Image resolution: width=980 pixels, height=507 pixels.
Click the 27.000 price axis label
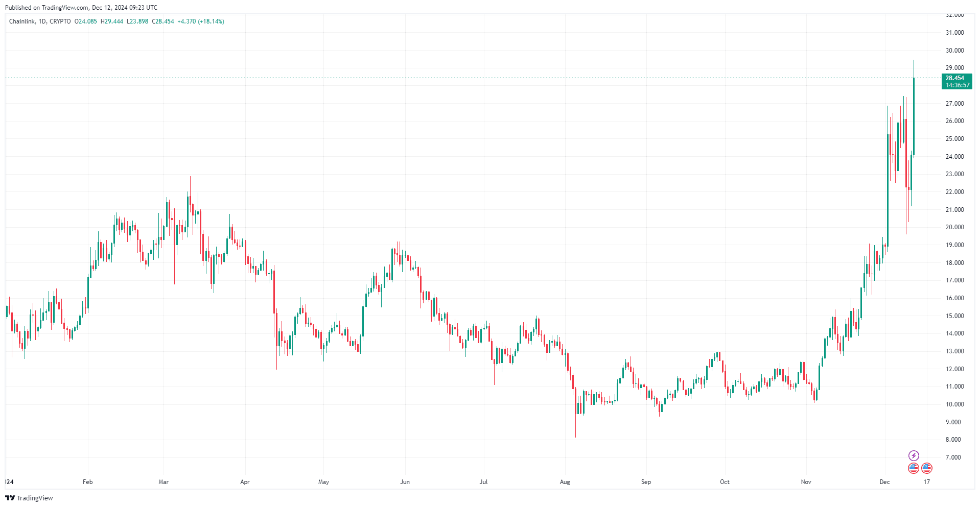(x=954, y=104)
